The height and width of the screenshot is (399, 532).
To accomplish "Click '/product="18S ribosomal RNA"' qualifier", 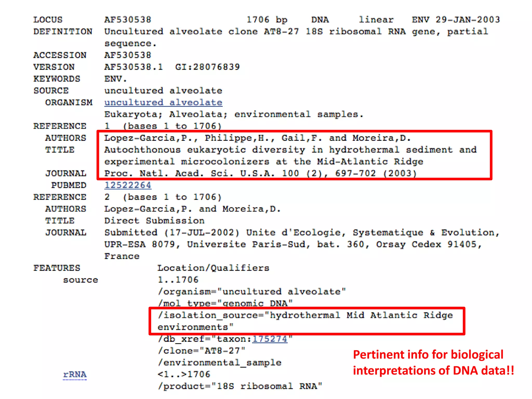I will tap(240, 386).
